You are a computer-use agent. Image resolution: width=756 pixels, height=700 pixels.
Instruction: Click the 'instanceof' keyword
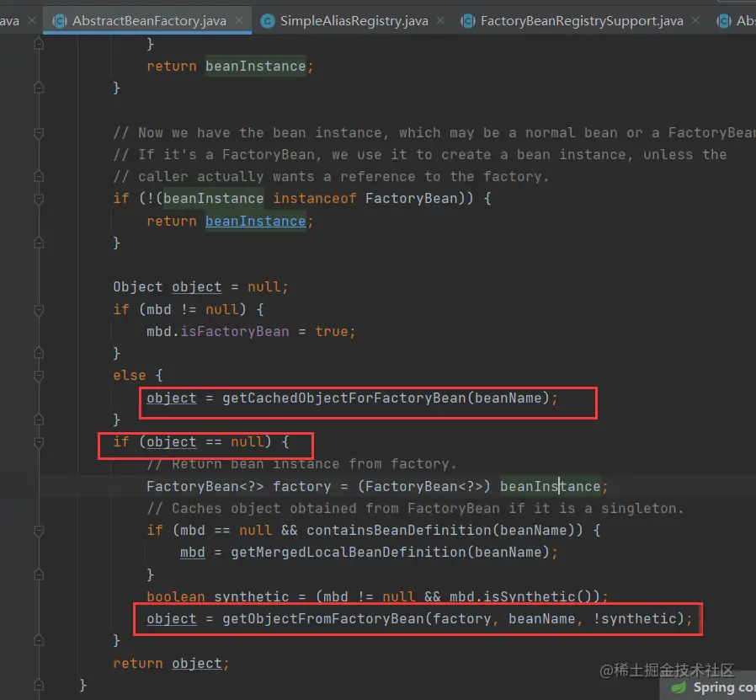pos(315,198)
